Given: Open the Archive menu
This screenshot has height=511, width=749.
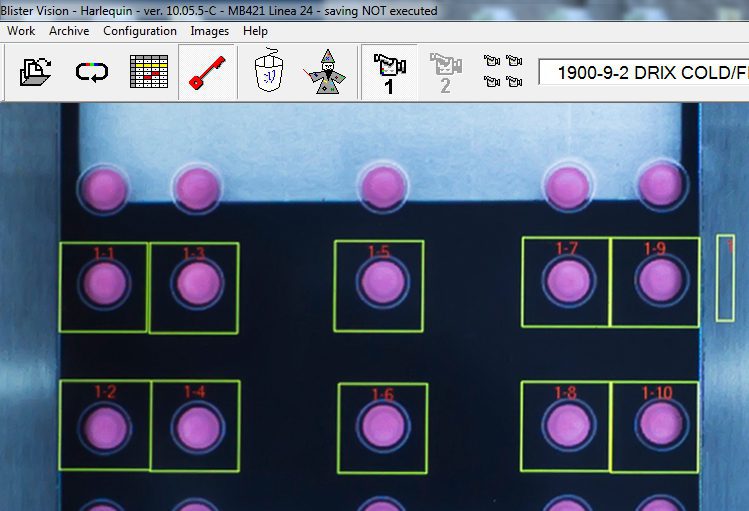Looking at the screenshot, I should 69,31.
